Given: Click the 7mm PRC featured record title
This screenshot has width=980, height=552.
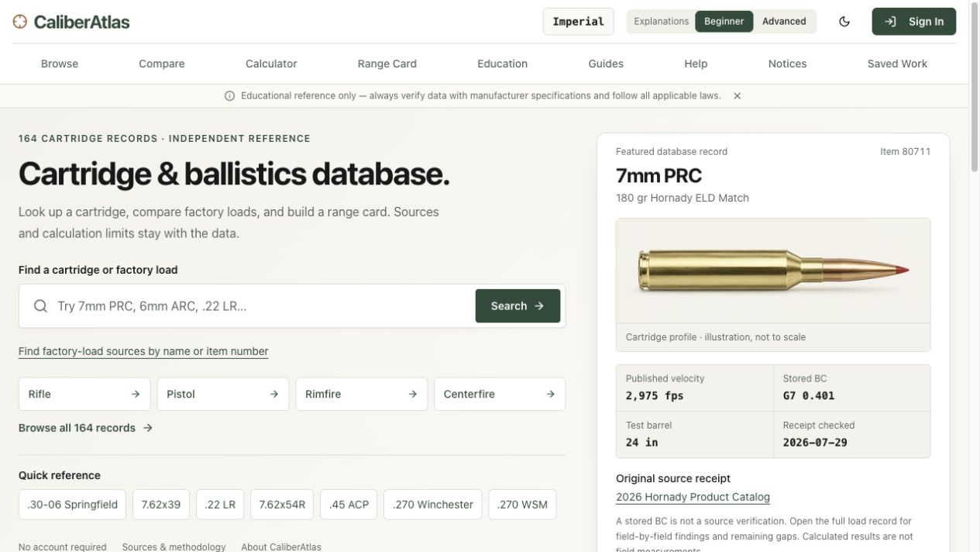Looking at the screenshot, I should click(x=658, y=176).
